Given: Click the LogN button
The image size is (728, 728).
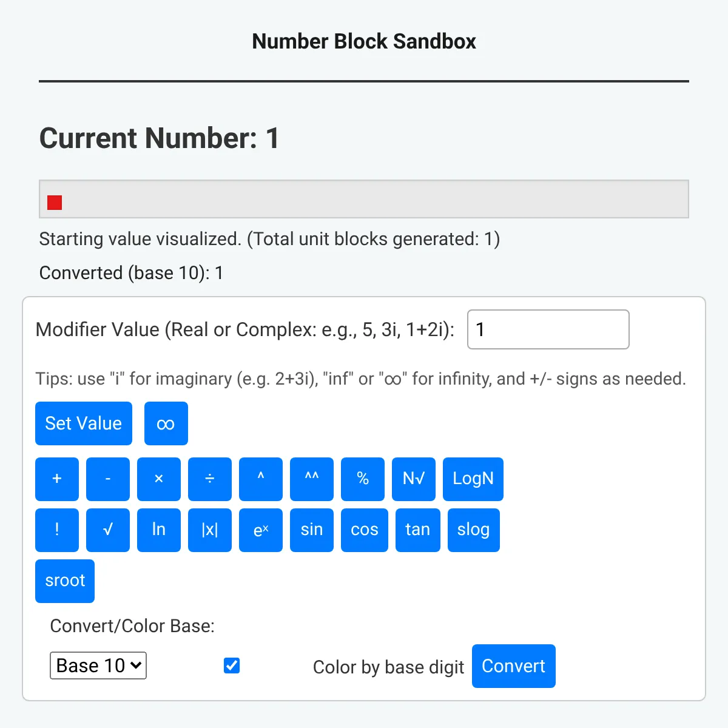Looking at the screenshot, I should click(x=473, y=479).
